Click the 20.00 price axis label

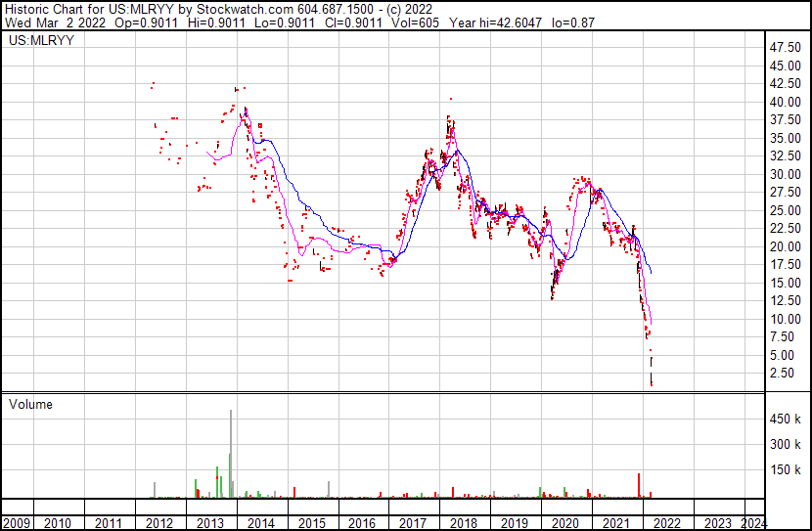click(785, 246)
